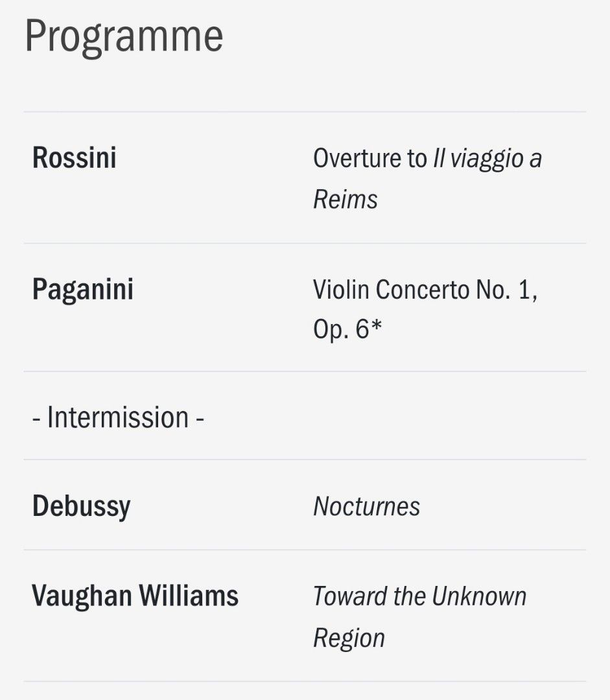Click the italic word "Reims"
Screen dimensions: 610x700
pos(345,200)
